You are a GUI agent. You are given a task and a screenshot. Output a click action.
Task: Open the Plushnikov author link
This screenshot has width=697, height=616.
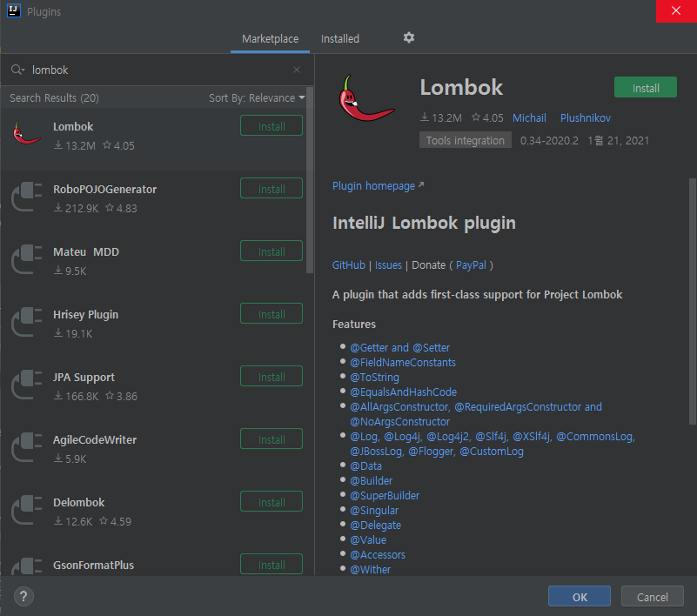click(x=586, y=117)
